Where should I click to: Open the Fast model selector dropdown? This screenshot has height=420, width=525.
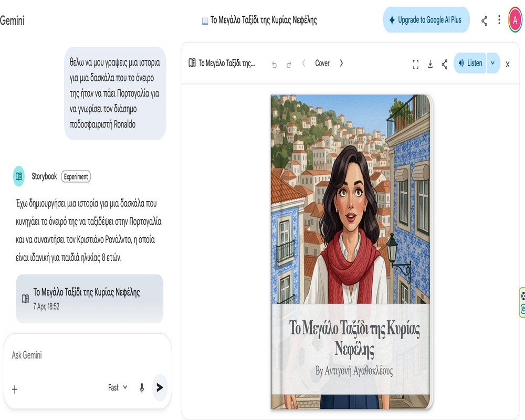pos(118,387)
